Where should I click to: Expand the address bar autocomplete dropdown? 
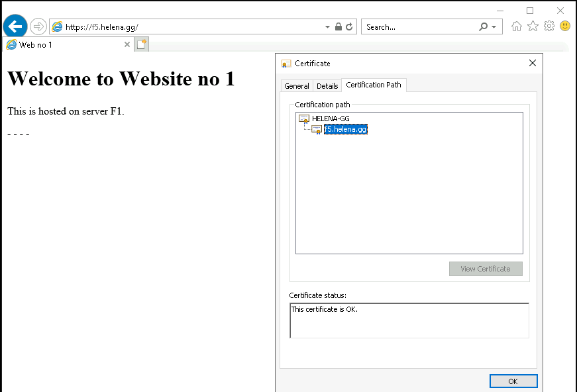point(327,27)
